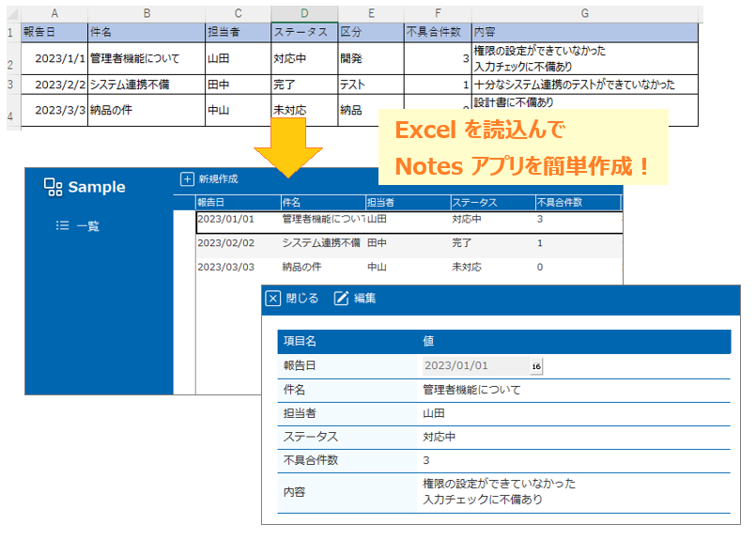Click Excel header cell 不具合件数
Image resolution: width=756 pixels, height=540 pixels.
438,32
